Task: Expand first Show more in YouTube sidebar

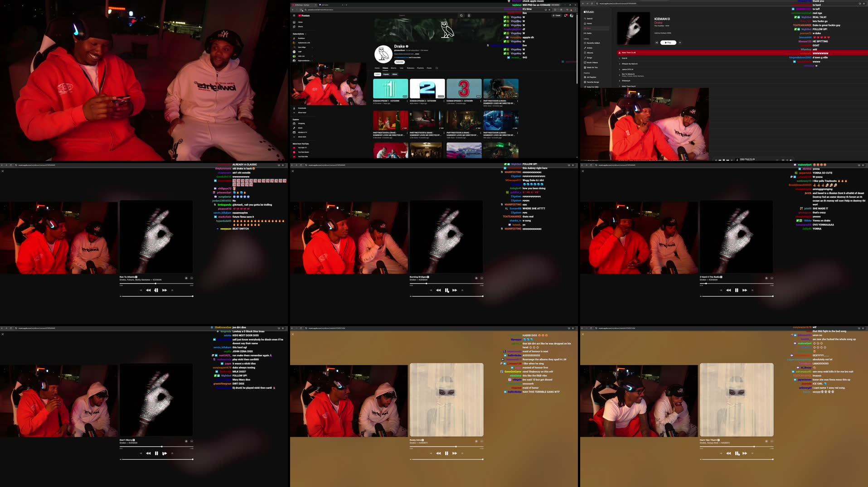Action: (x=299, y=112)
